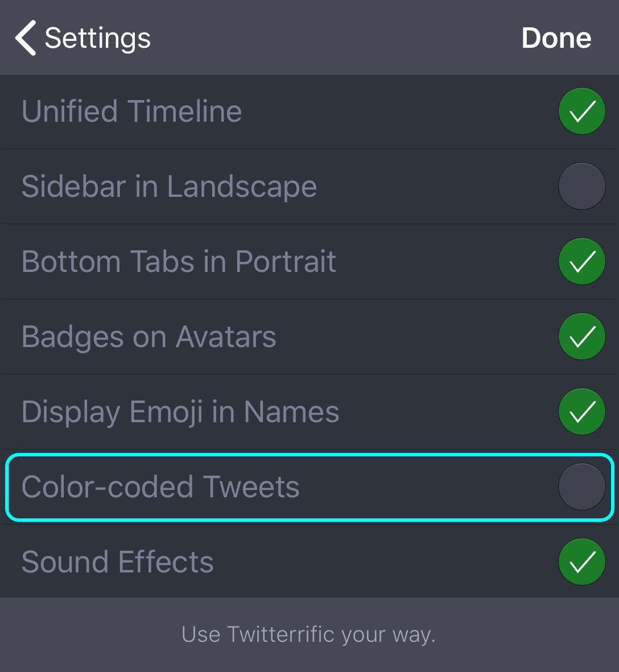Viewport: 619px width, 672px height.
Task: Select the Bottom Tabs in Portrait label
Action: point(179,262)
